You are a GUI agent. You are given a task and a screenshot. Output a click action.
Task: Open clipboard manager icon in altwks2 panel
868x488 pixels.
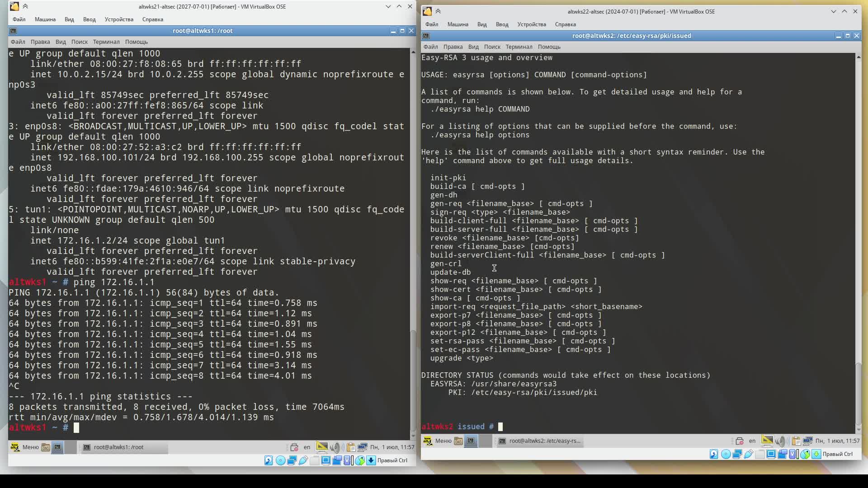point(796,441)
